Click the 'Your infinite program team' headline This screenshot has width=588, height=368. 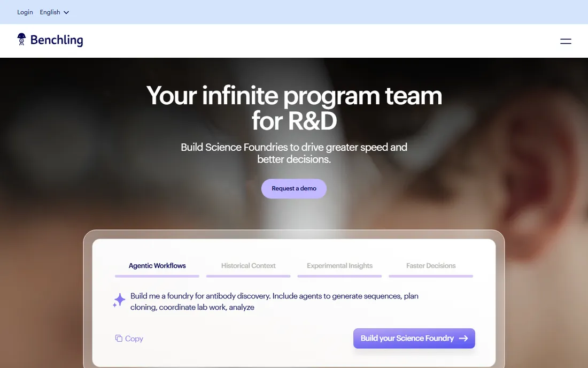click(294, 108)
